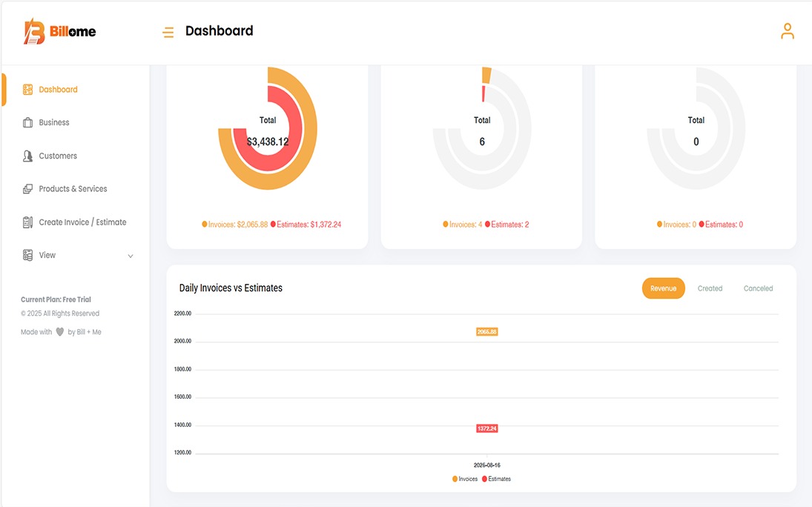The width and height of the screenshot is (812, 507).
Task: Click the Products & Services icon
Action: point(28,189)
